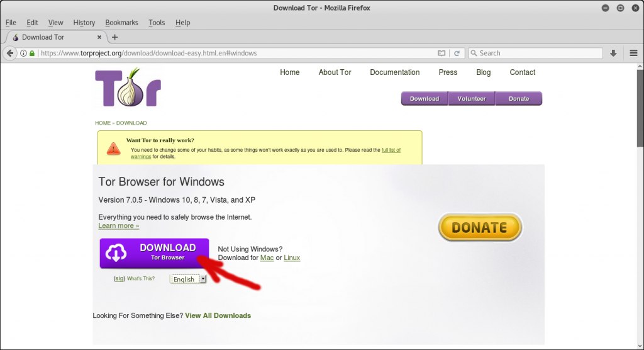Maximize the Firefox window
644x350 pixels.
tap(620, 8)
